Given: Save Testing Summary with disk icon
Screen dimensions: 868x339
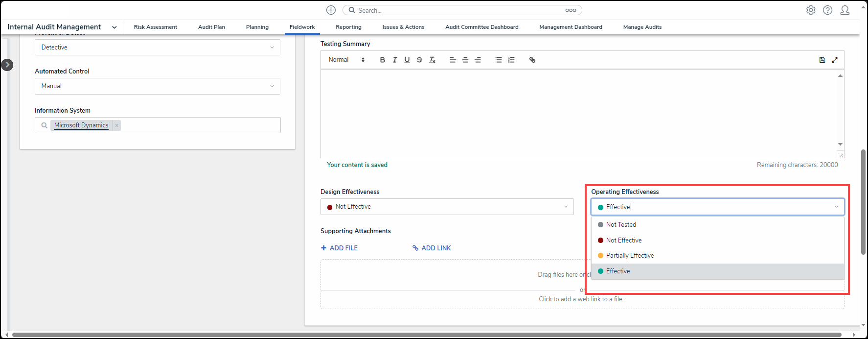Looking at the screenshot, I should click(x=822, y=60).
